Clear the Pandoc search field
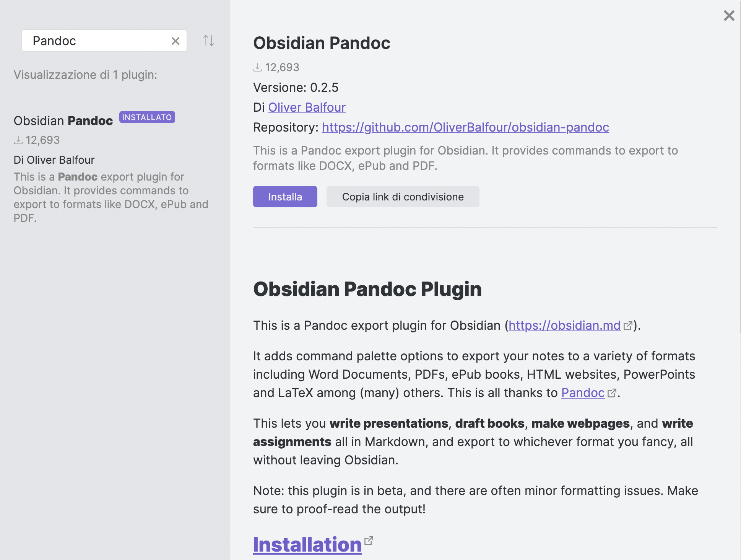Viewport: 741px width, 560px height. point(175,41)
